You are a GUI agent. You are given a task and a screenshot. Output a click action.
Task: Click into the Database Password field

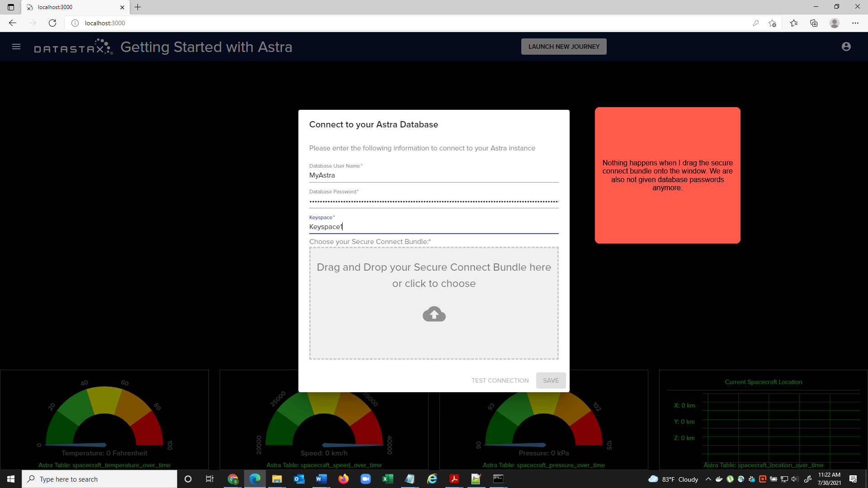[x=434, y=202]
